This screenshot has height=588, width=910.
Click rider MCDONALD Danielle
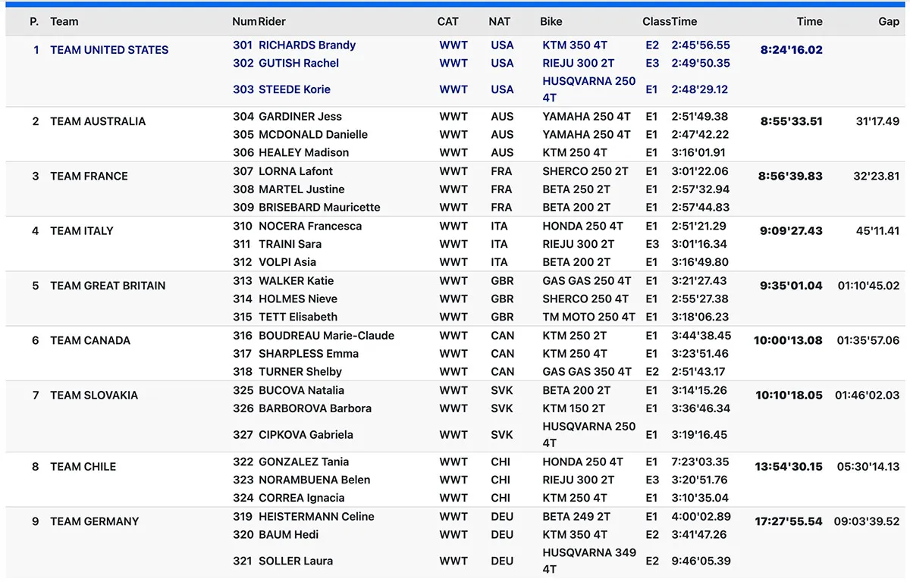(313, 135)
